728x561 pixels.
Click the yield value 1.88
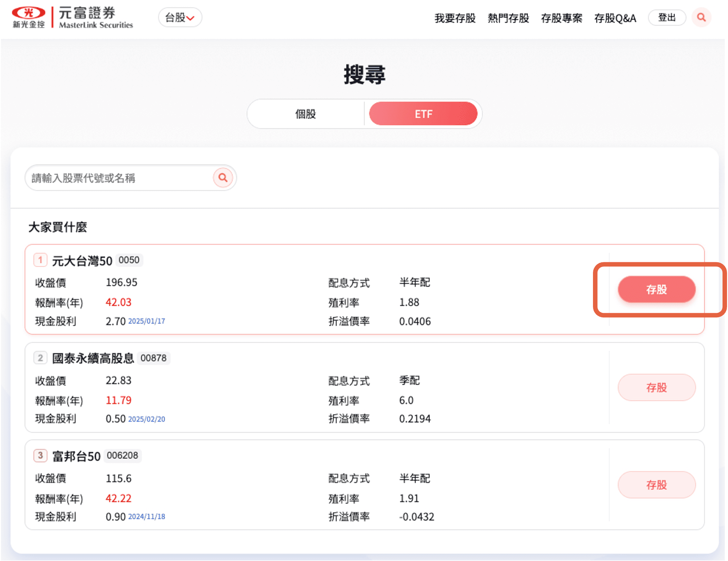click(x=409, y=302)
